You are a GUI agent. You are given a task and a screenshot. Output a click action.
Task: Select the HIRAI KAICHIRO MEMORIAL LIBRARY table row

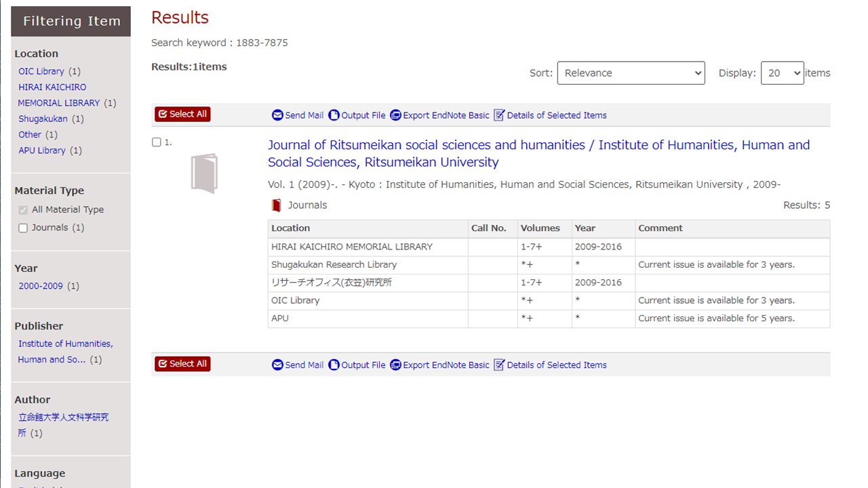pyautogui.click(x=549, y=247)
